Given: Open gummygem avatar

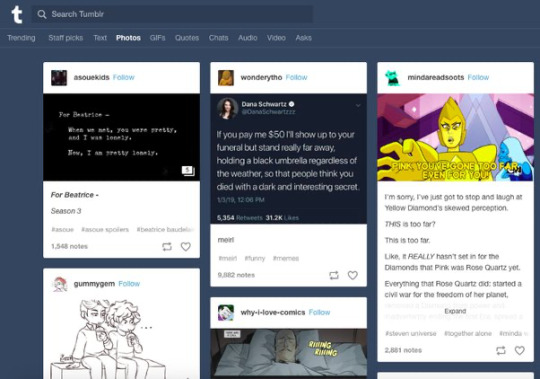Looking at the screenshot, I should point(59,284).
